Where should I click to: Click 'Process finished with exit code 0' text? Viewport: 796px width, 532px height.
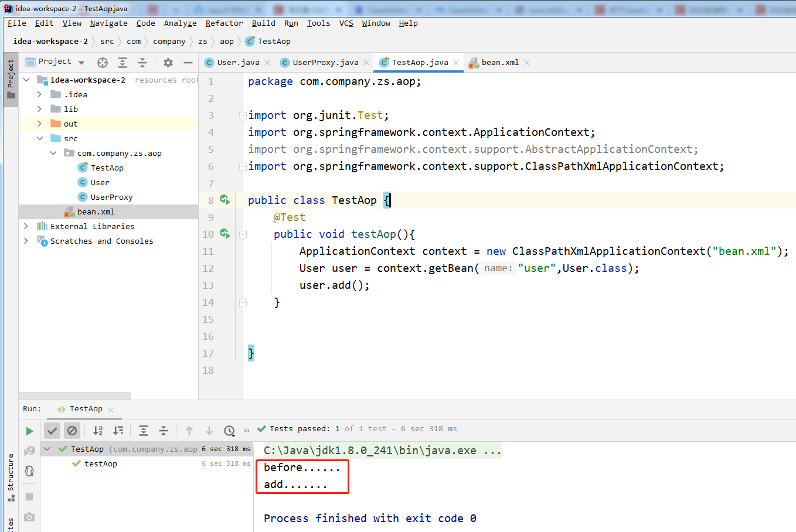(x=370, y=518)
